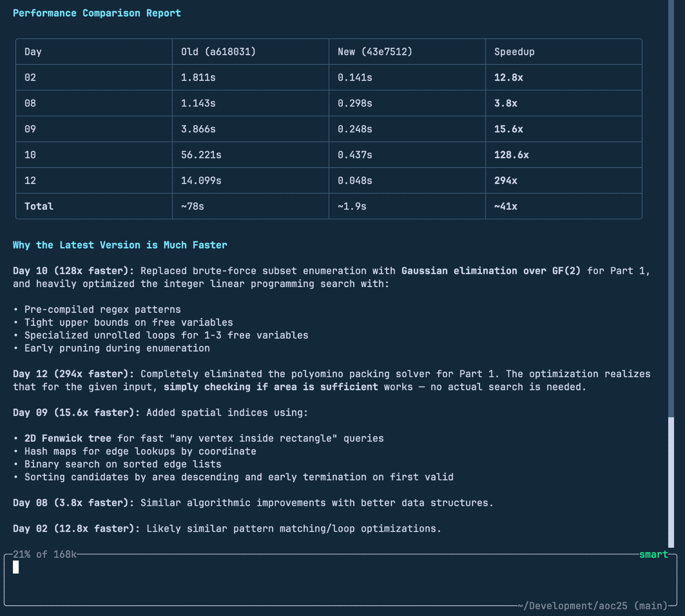
Task: Click the '2D Fenwick tree' bold text
Action: [68, 438]
